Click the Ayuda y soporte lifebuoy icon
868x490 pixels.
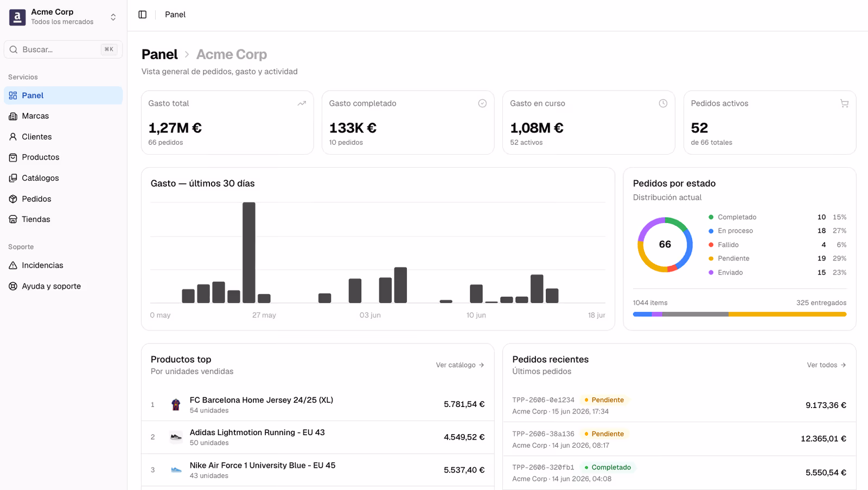pyautogui.click(x=13, y=286)
